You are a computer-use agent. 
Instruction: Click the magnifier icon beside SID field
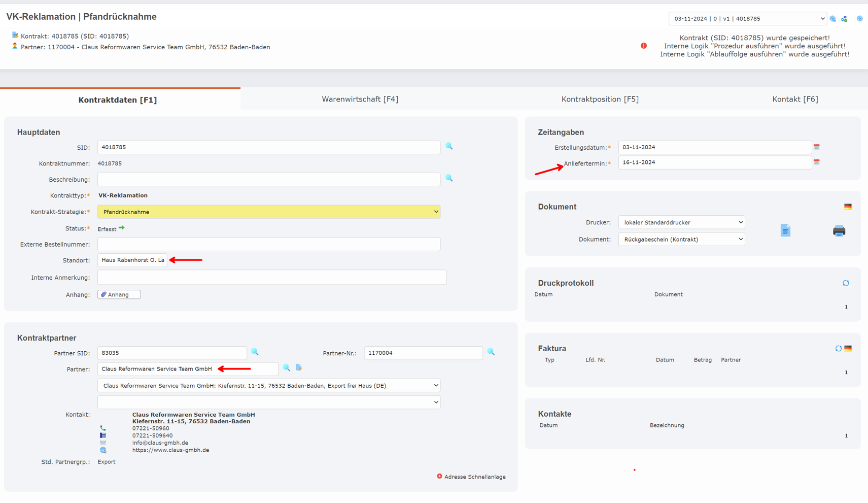(x=449, y=146)
